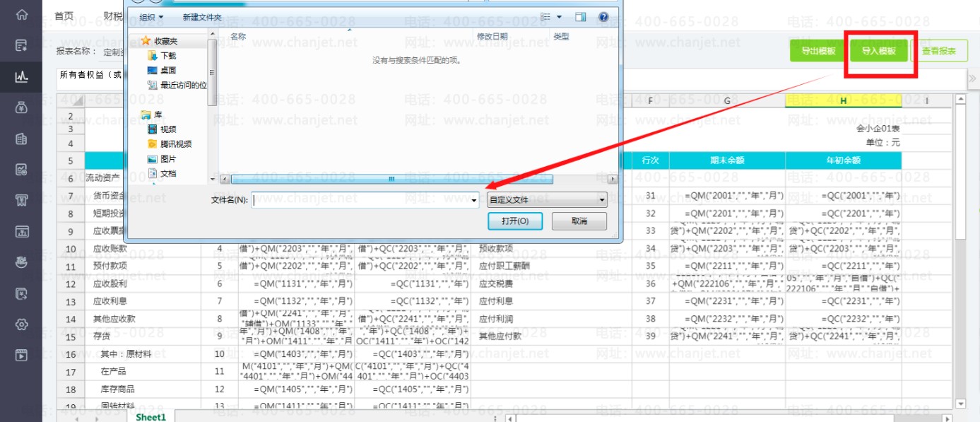Viewport: 980px width, 422px height.
Task: Open the report-with-gear sidebar icon
Action: click(22, 170)
